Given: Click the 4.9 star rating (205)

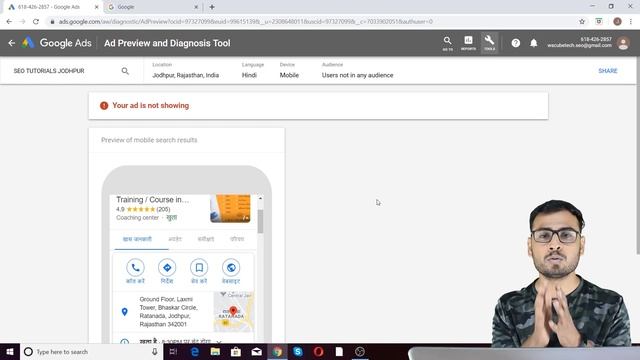Looking at the screenshot, I should pos(143,209).
